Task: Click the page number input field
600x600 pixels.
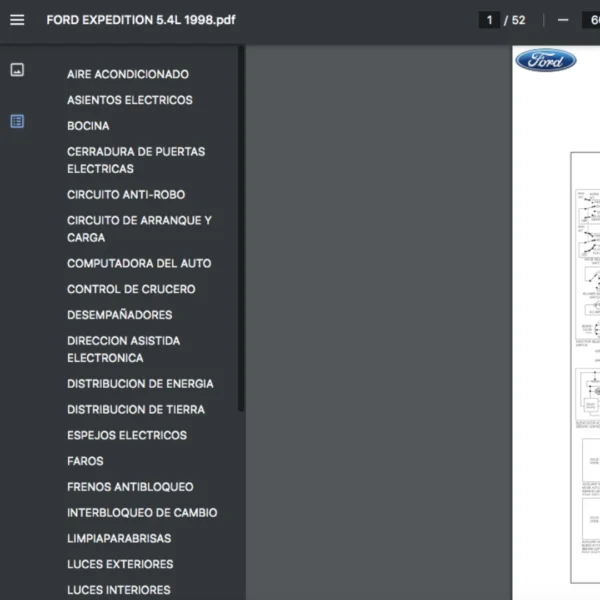Action: click(x=489, y=20)
